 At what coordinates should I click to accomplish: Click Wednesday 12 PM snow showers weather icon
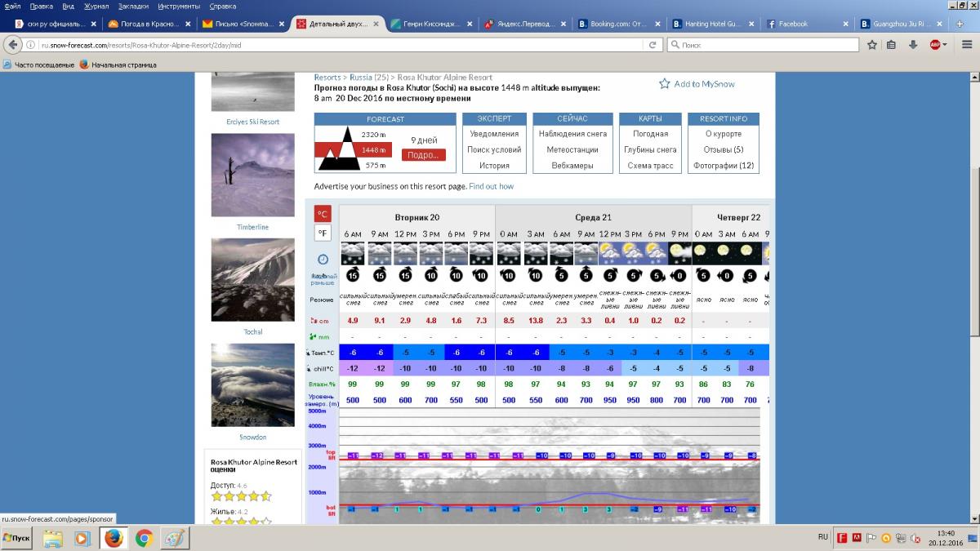610,253
